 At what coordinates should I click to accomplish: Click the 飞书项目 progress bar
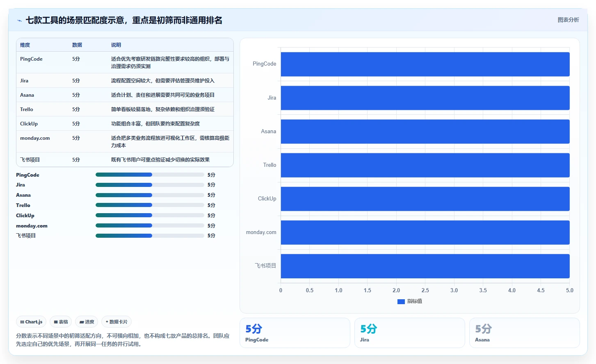coord(150,236)
